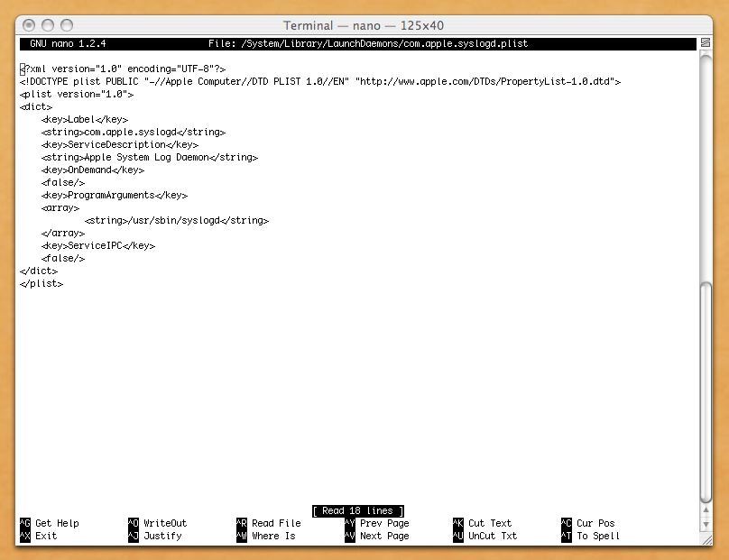Click the <false/> line under OnDemand
This screenshot has width=729, height=560.
click(63, 183)
